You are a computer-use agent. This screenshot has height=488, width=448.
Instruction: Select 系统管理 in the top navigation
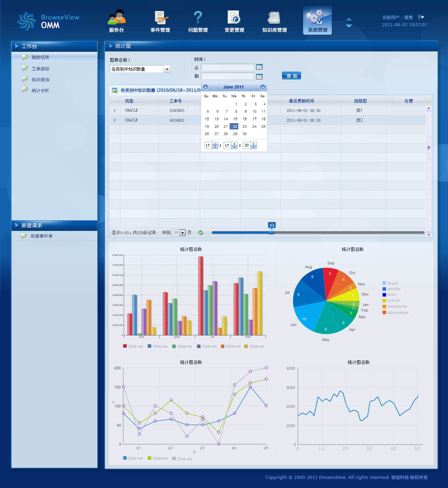317,20
